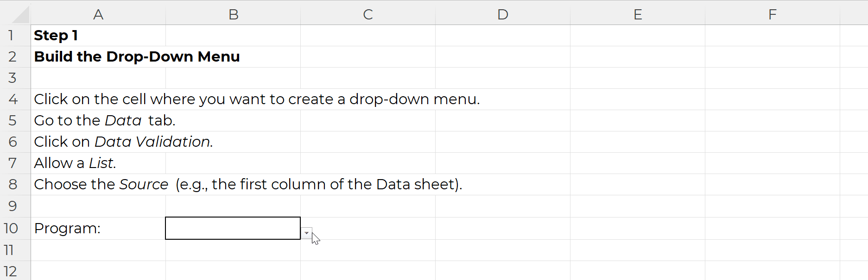Select the Program input cell B10
The height and width of the screenshot is (280, 868).
tap(233, 228)
